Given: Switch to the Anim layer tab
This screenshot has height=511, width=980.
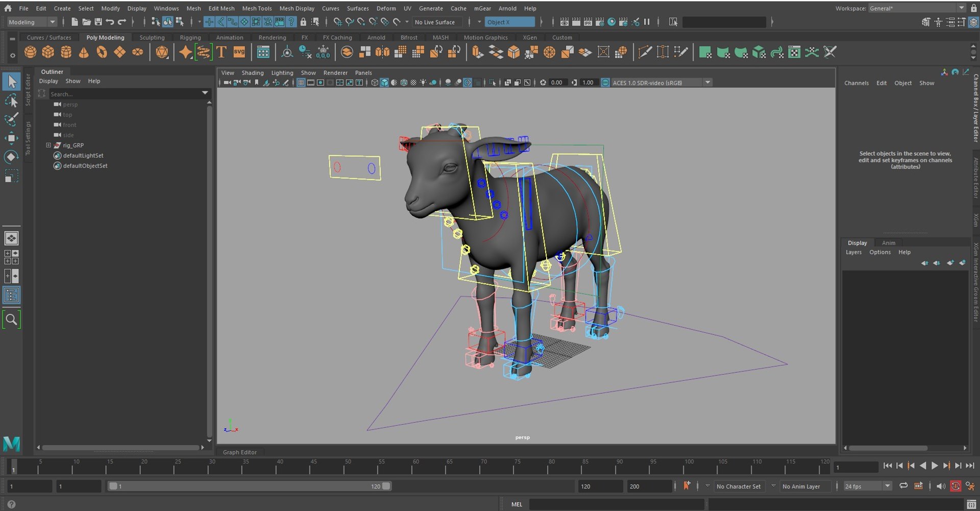Looking at the screenshot, I should 889,243.
